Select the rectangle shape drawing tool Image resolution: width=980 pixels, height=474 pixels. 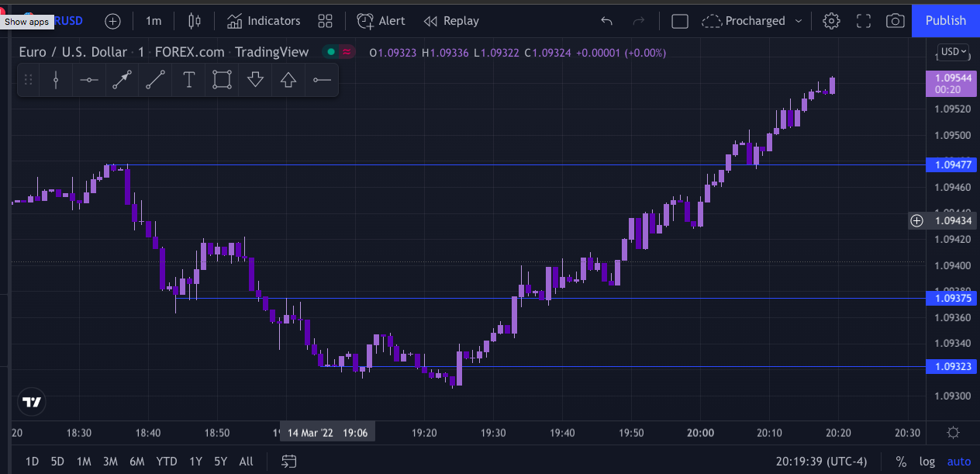click(222, 80)
